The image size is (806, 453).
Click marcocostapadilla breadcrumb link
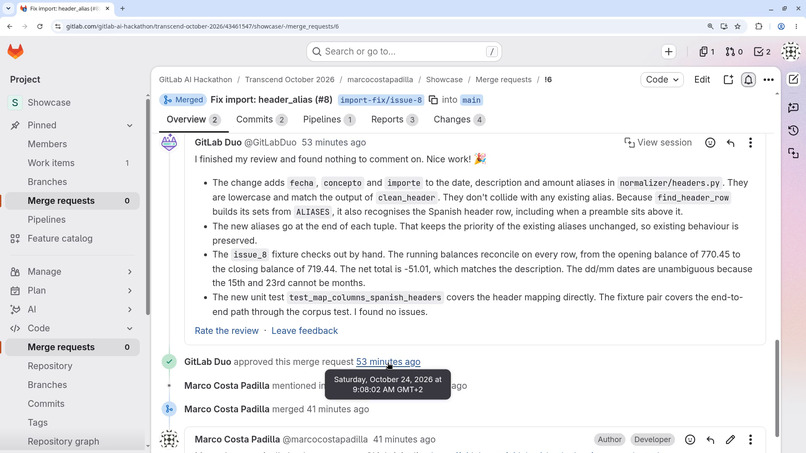(380, 80)
